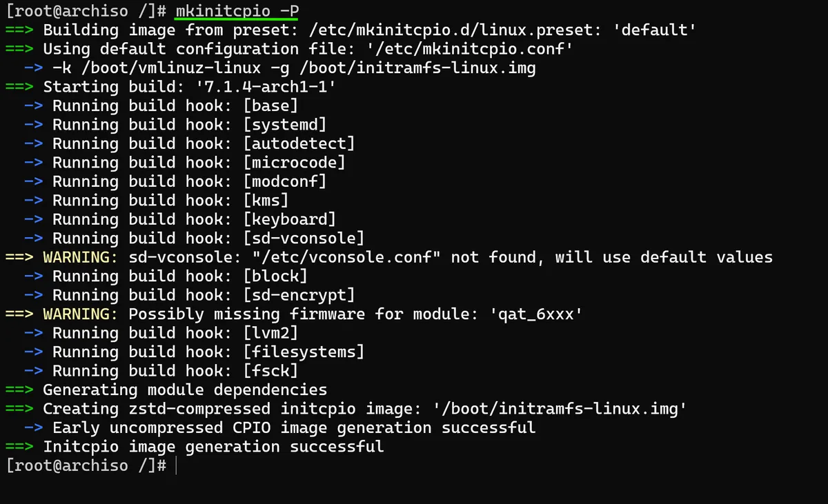
Task: Click the [autodetect] build hook text
Action: click(299, 144)
